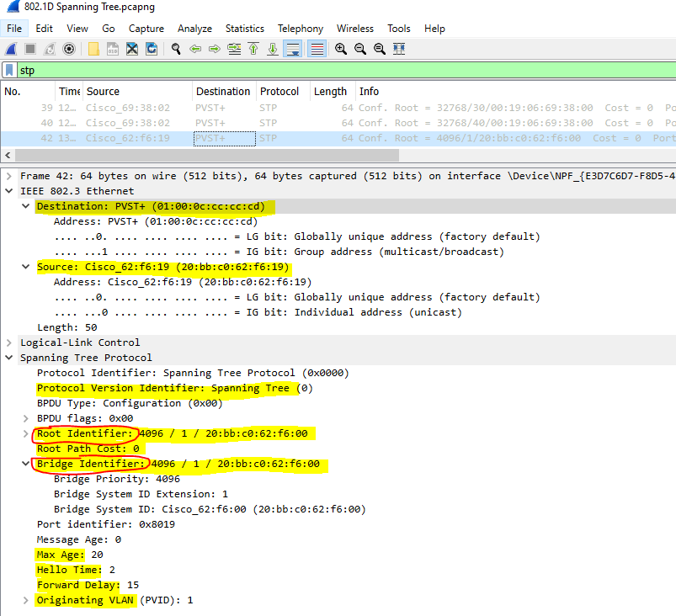Expand the BPDU flags field
The height and width of the screenshot is (616, 676).
(26, 418)
